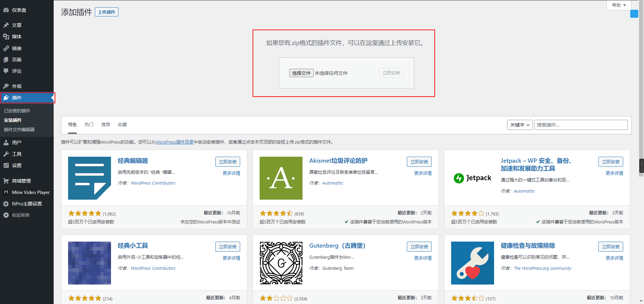Click the Comments bubble icon

click(x=6, y=71)
